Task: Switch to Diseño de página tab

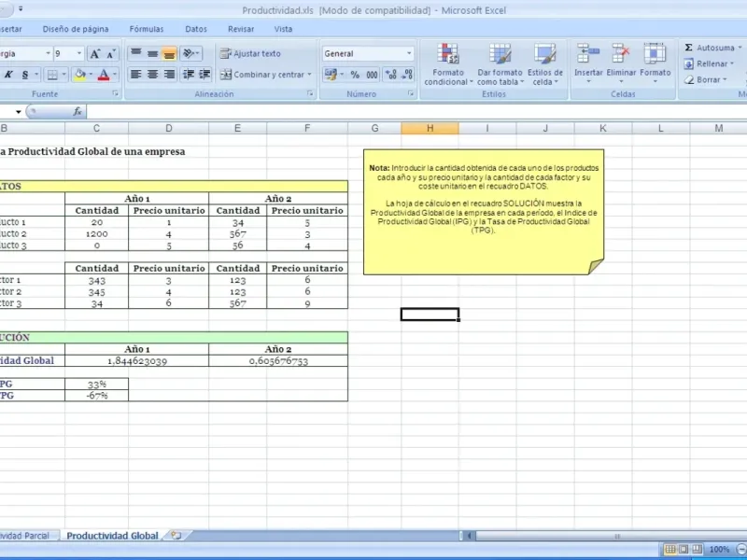Action: pyautogui.click(x=76, y=29)
